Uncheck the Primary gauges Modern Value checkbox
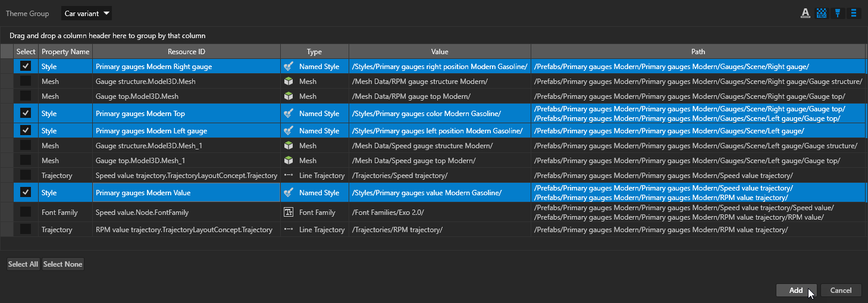Image resolution: width=868 pixels, height=303 pixels. 26,193
